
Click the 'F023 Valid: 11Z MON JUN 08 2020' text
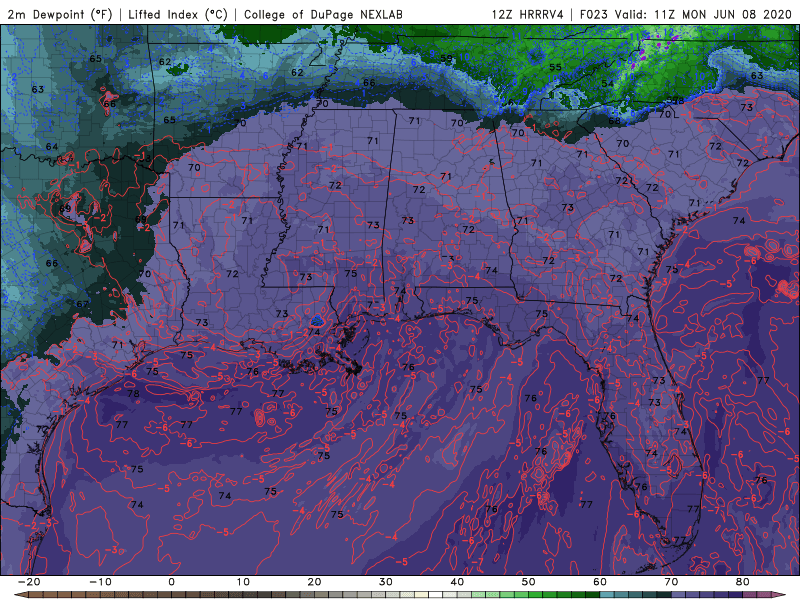pyautogui.click(x=685, y=14)
